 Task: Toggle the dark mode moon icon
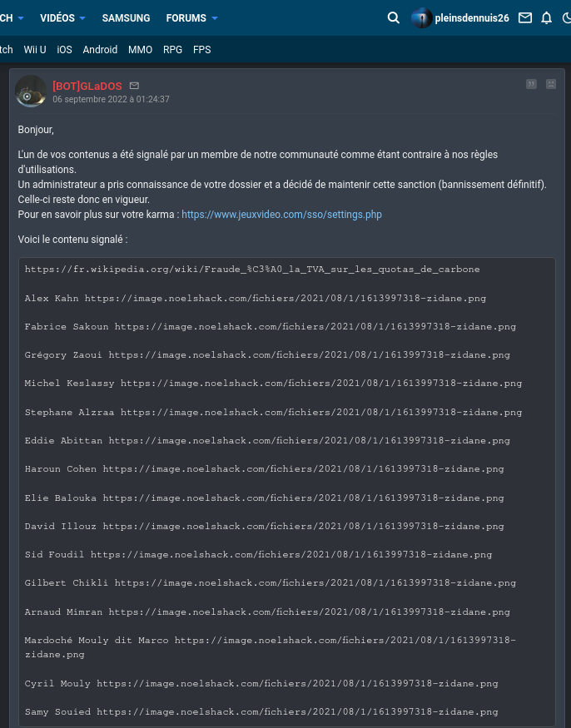566,18
